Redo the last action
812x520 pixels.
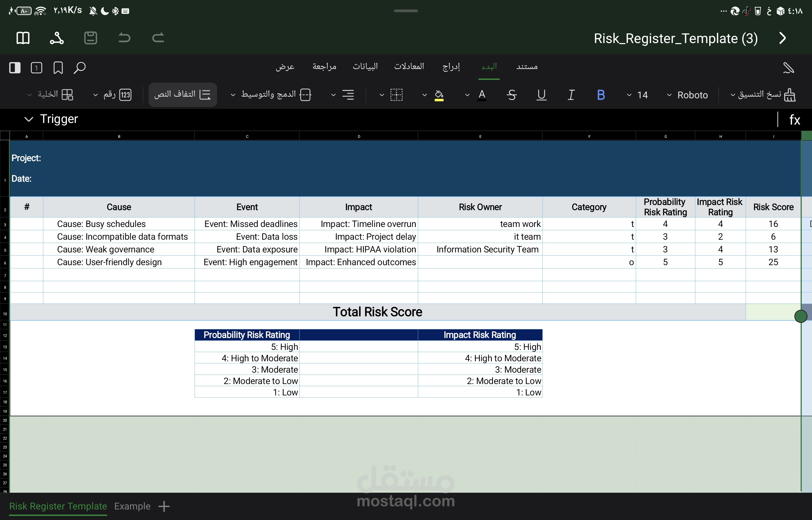coord(158,38)
